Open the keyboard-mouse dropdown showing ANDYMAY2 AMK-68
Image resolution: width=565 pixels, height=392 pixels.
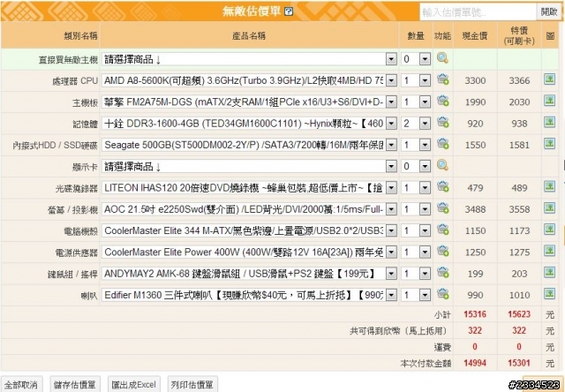coord(249,274)
